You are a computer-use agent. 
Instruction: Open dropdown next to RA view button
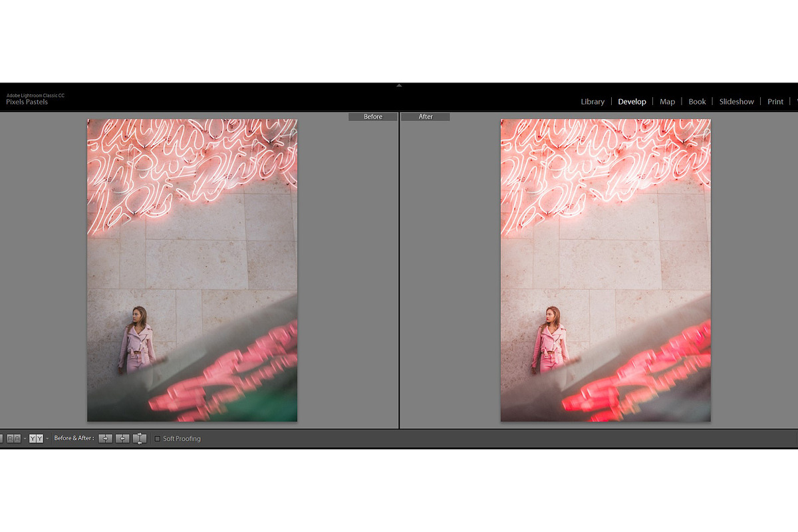(x=25, y=438)
